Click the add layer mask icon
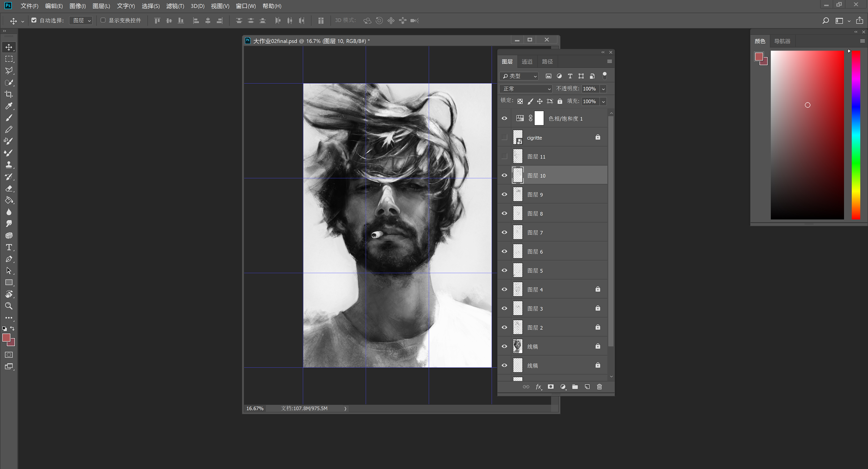Screen dimensions: 868x469 pos(551,387)
